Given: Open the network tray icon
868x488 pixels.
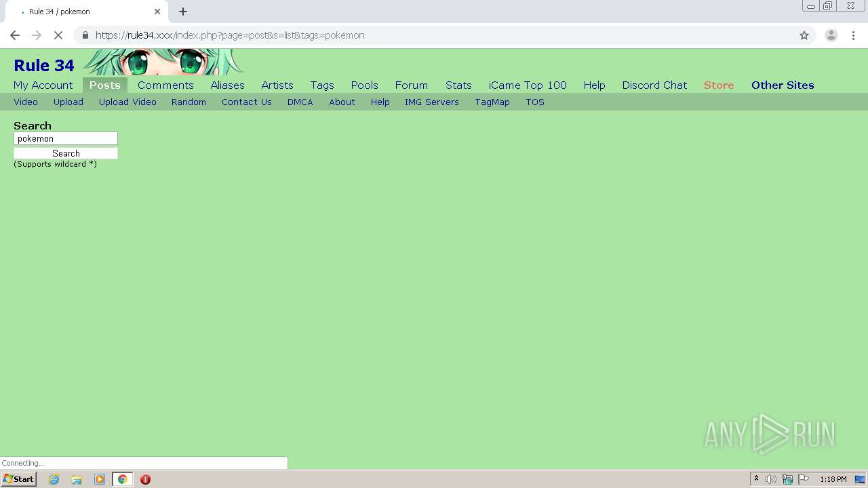Looking at the screenshot, I should click(787, 479).
